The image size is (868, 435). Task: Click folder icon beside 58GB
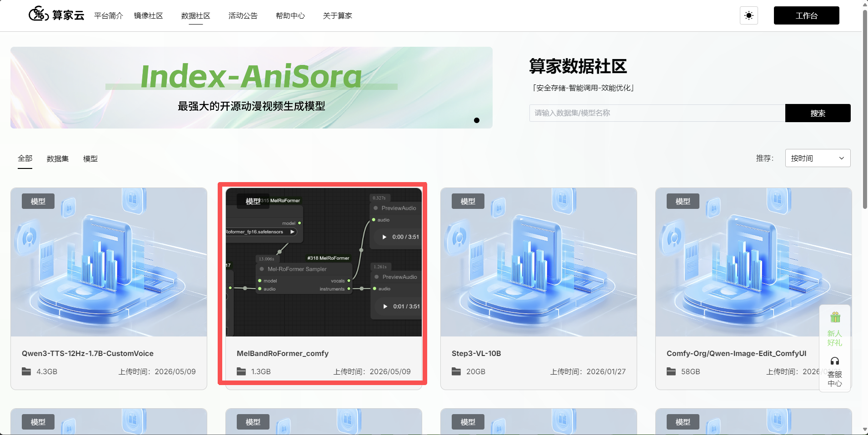(x=671, y=371)
